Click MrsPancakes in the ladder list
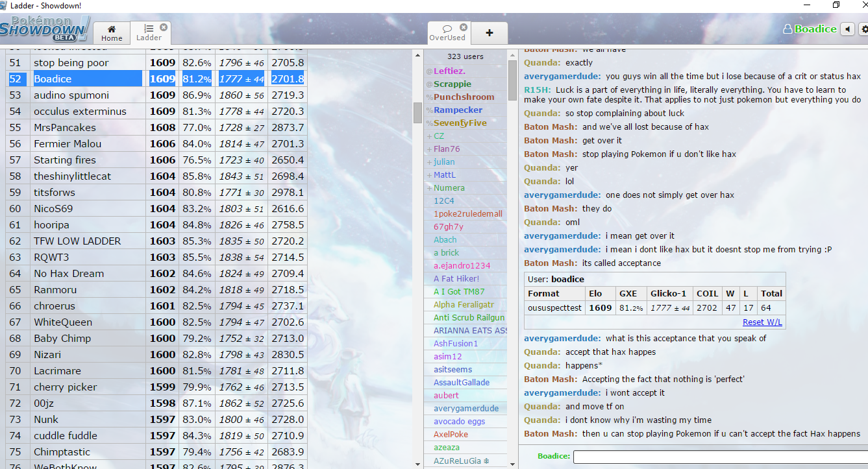 (65, 127)
